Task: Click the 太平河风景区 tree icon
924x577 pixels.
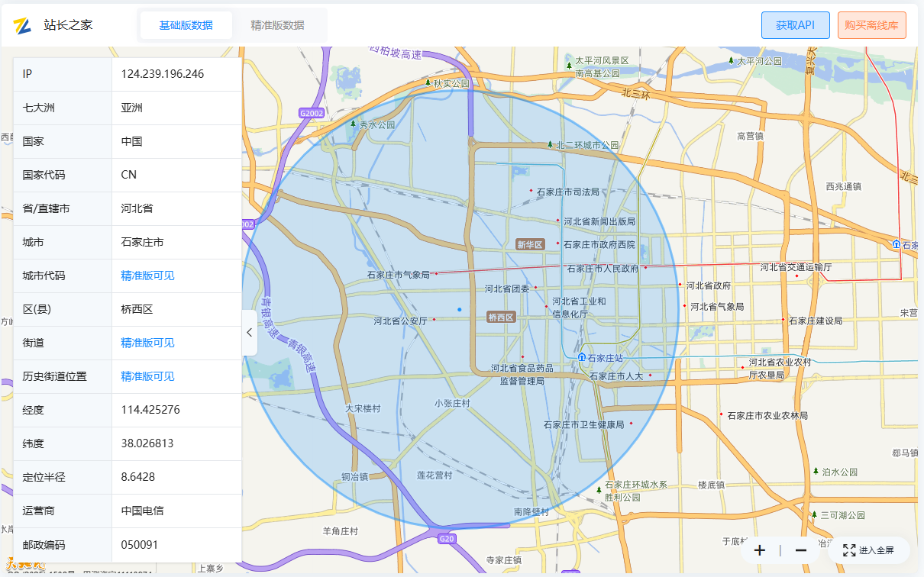Action: tap(570, 66)
